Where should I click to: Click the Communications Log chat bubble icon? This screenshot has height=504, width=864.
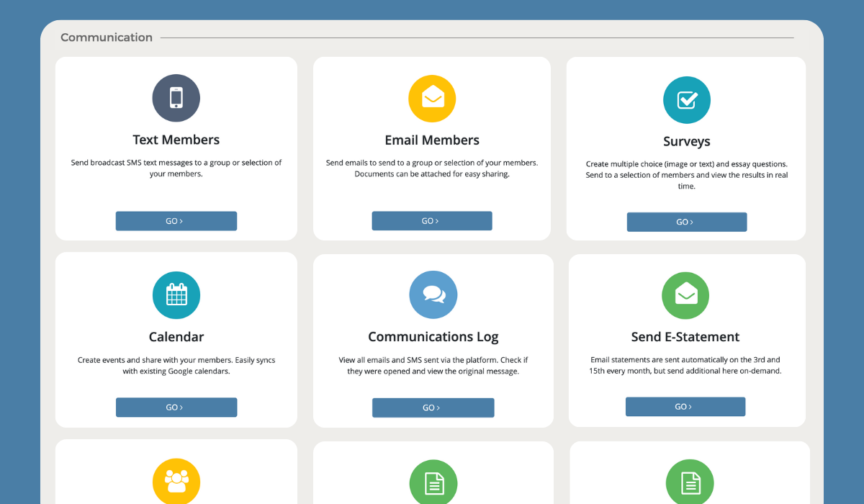point(433,294)
